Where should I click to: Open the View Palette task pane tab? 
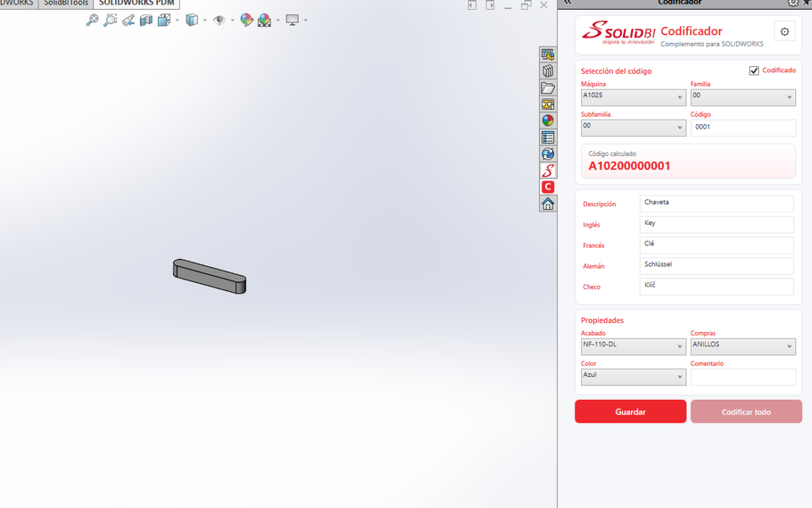click(x=548, y=104)
